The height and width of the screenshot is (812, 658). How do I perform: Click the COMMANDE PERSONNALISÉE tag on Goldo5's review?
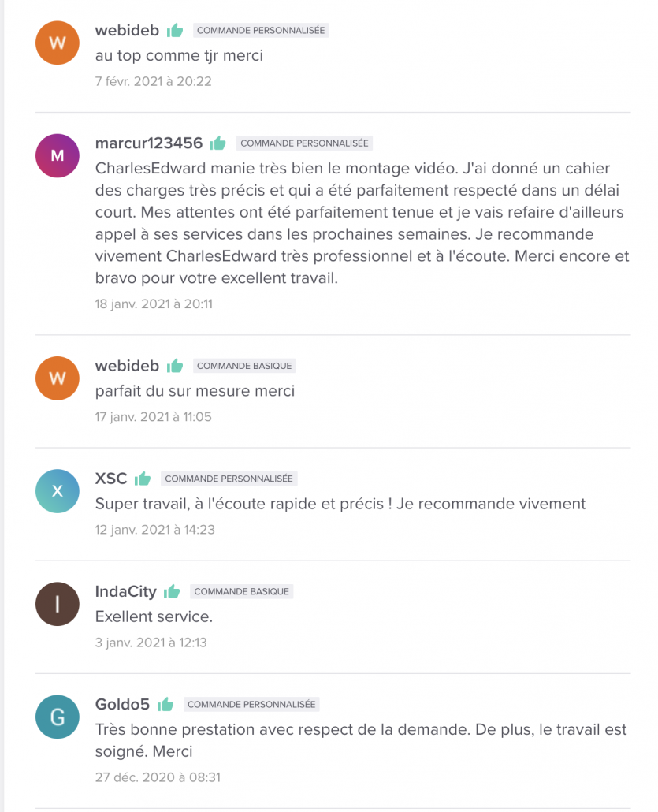pos(251,704)
